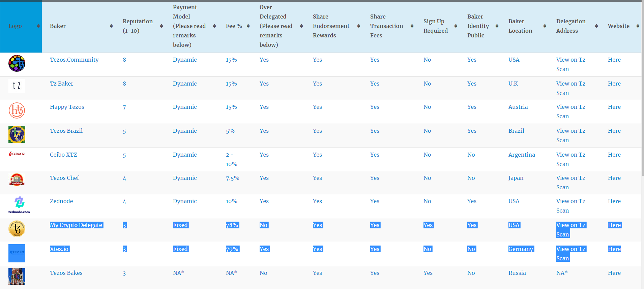This screenshot has height=289, width=644.
Task: Click the Xtez.io blue logo
Action: tap(17, 253)
